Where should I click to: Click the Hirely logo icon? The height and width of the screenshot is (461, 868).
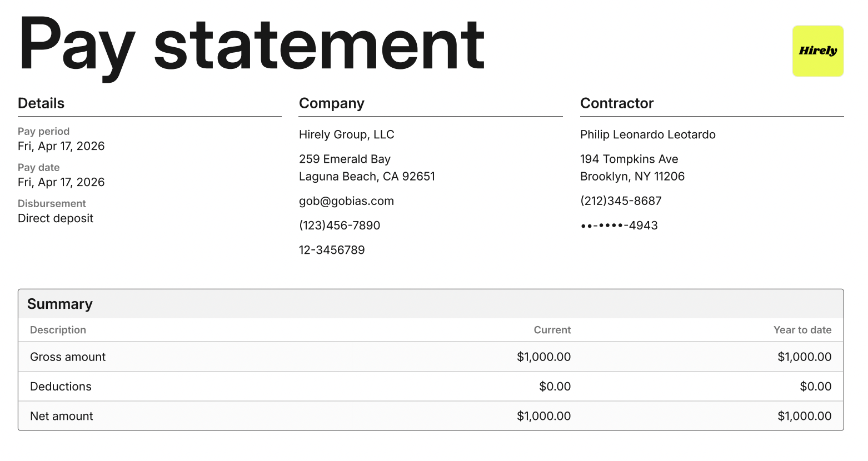(x=817, y=51)
